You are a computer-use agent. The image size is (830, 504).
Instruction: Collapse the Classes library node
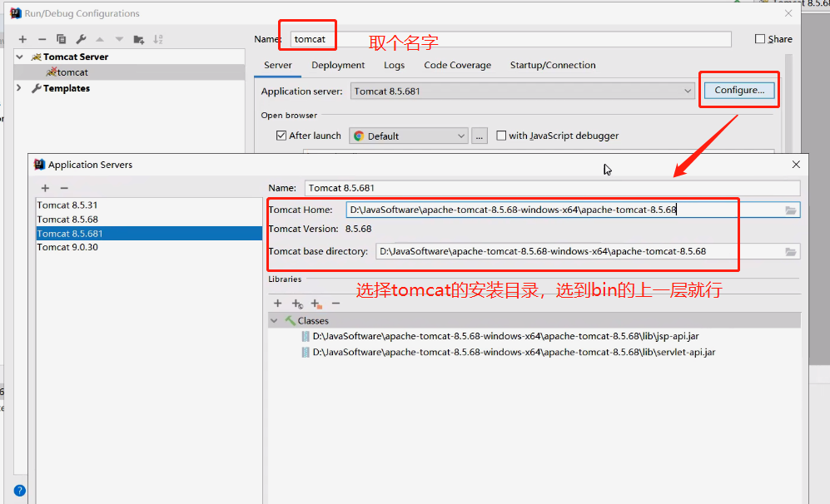tap(274, 320)
